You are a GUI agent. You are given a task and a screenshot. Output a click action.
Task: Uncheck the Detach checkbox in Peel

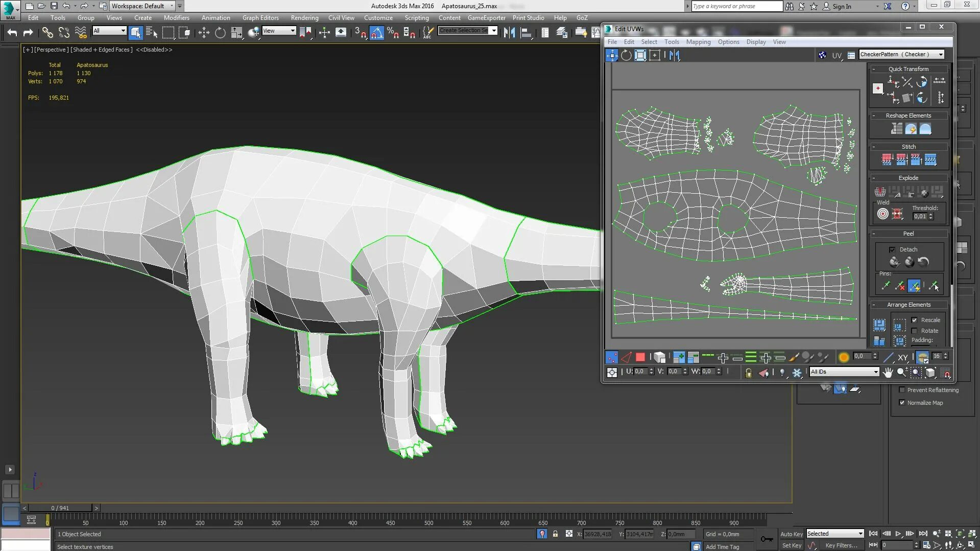tap(892, 249)
